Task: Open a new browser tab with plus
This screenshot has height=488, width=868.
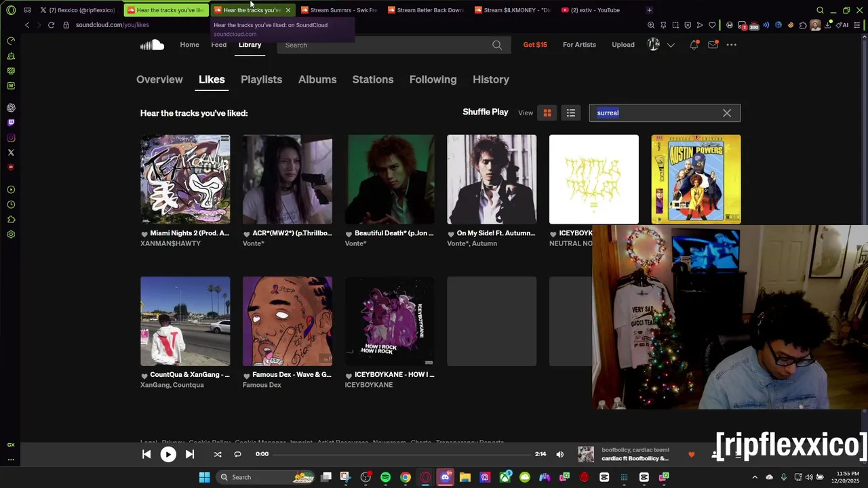Action: point(649,10)
